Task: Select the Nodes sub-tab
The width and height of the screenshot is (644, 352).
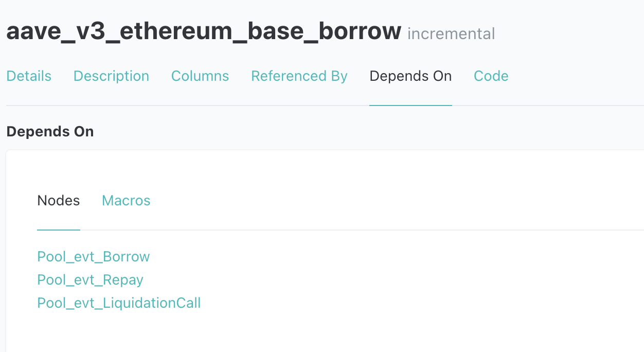Action: pos(59,201)
